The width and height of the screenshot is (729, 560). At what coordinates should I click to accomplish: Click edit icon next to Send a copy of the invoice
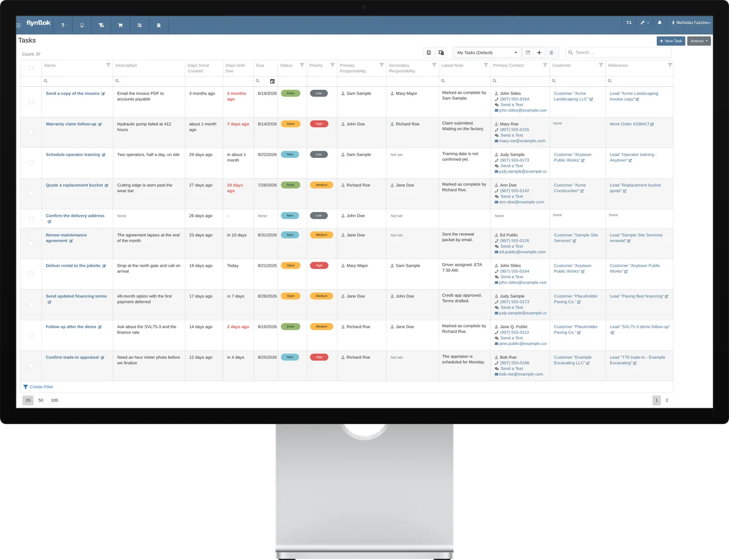click(x=103, y=94)
